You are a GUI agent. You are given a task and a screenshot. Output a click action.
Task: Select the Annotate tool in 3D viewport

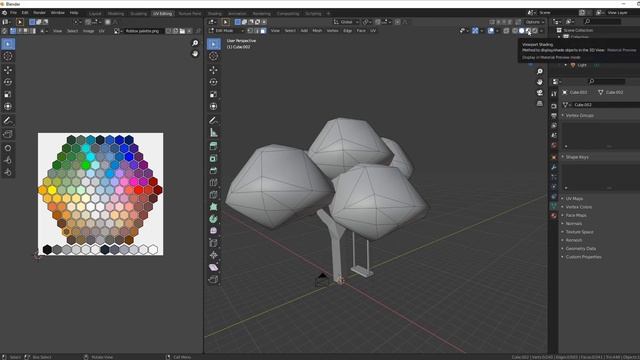click(x=213, y=120)
